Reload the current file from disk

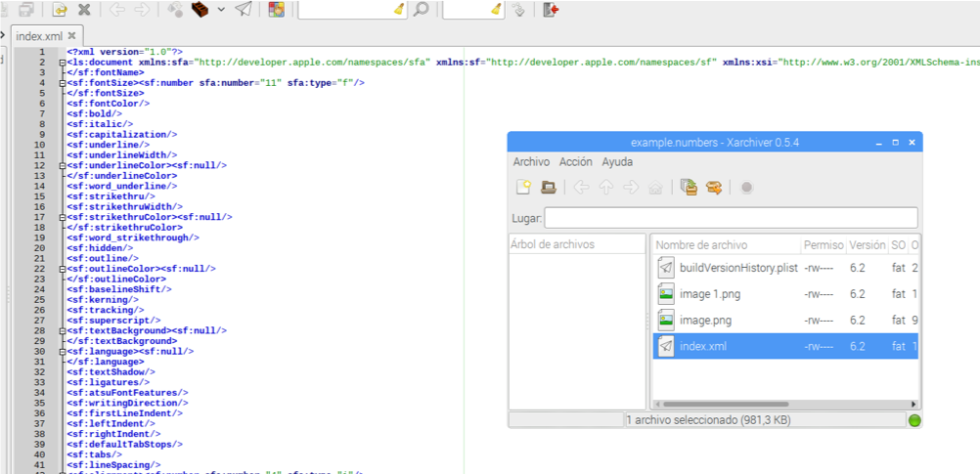pos(60,10)
